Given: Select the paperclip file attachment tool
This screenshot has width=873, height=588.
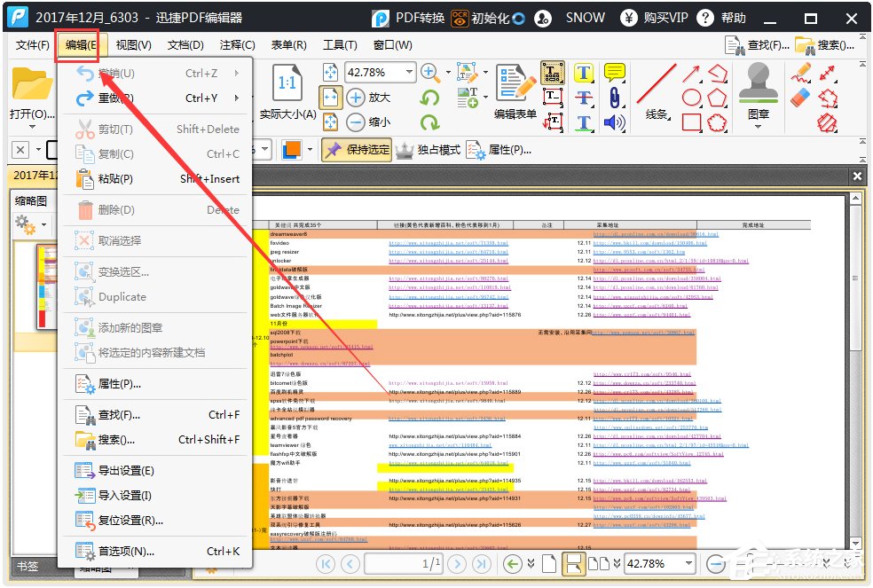Looking at the screenshot, I should tap(612, 98).
